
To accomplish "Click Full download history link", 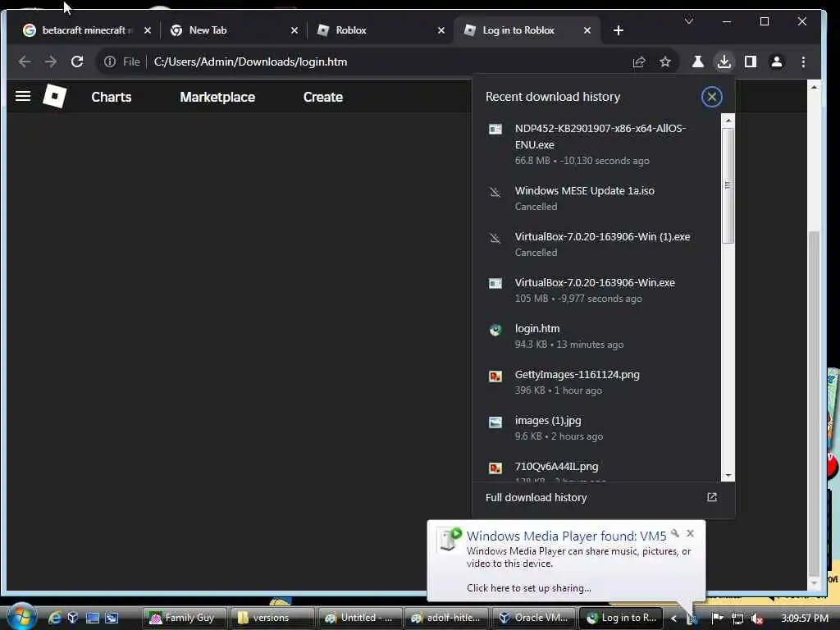I will [536, 498].
